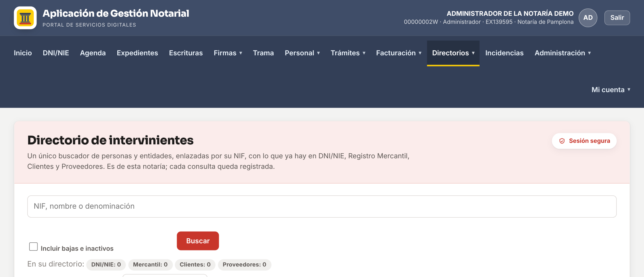Expand the Personal dropdown menu
644x277 pixels.
point(302,53)
